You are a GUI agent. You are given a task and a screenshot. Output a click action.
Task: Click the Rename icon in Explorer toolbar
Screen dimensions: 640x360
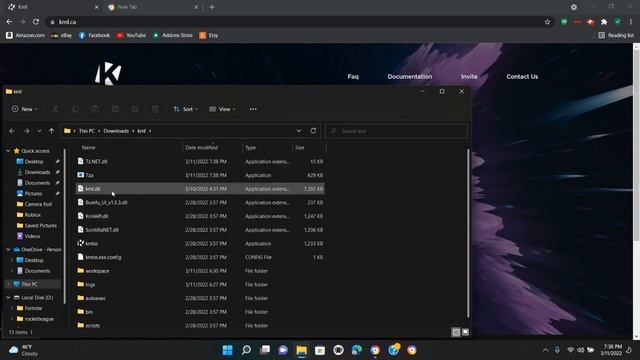(115, 109)
